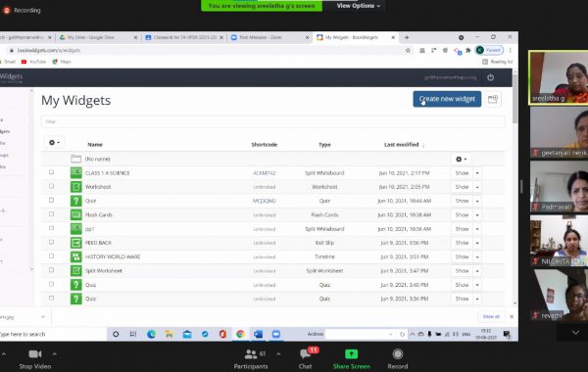This screenshot has width=588, height=372.
Task: Click the Flash Cards widget icon
Action: pos(76,214)
